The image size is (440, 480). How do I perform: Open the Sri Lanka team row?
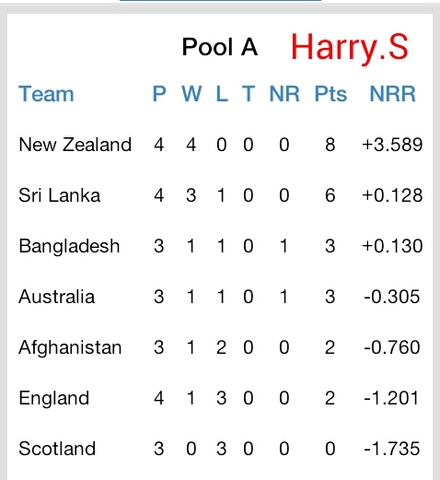coord(220,195)
